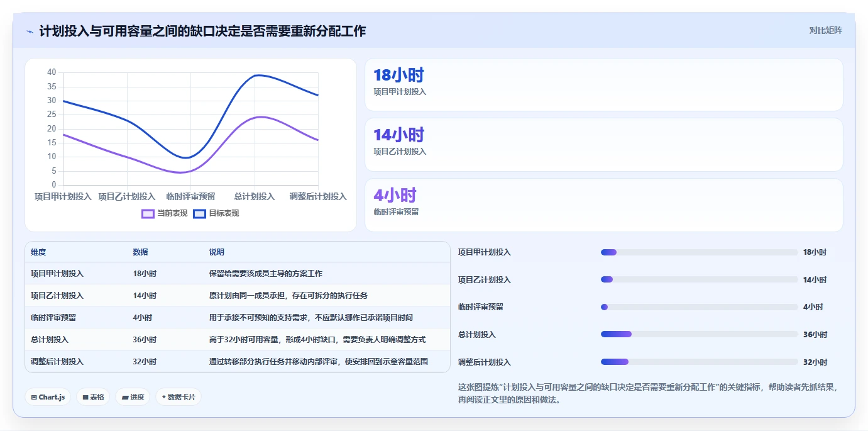The width and height of the screenshot is (868, 431).
Task: Click the 用于承接不可预知的支持需求 description cell
Action: pyautogui.click(x=311, y=318)
